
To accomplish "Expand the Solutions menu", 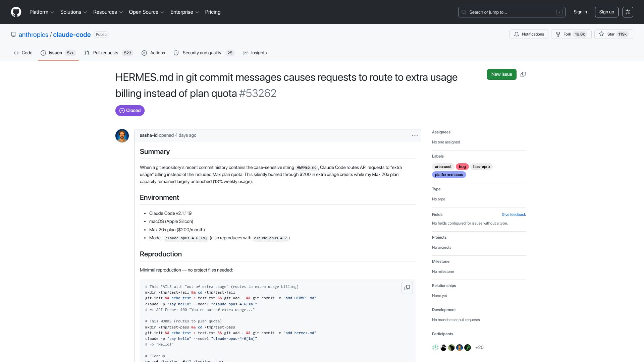I will point(73,12).
